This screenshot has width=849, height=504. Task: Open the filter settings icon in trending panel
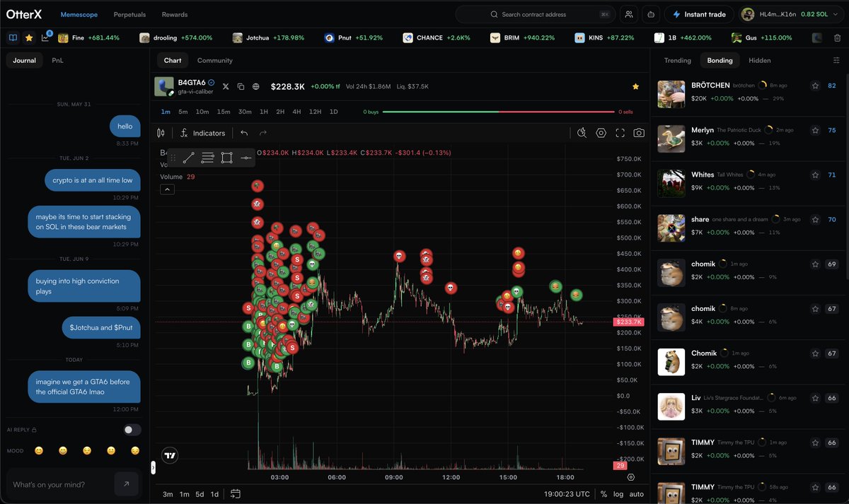coord(836,60)
